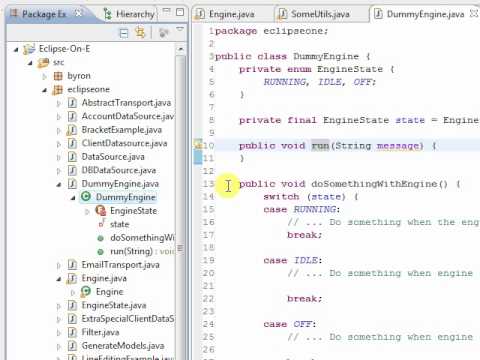Collapse the DummyEngine class node

73,198
